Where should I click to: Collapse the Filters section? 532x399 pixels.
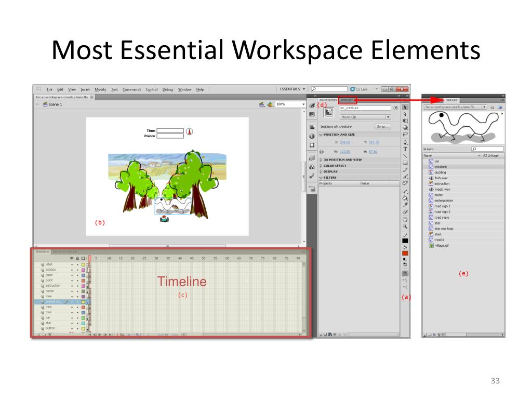pos(321,178)
